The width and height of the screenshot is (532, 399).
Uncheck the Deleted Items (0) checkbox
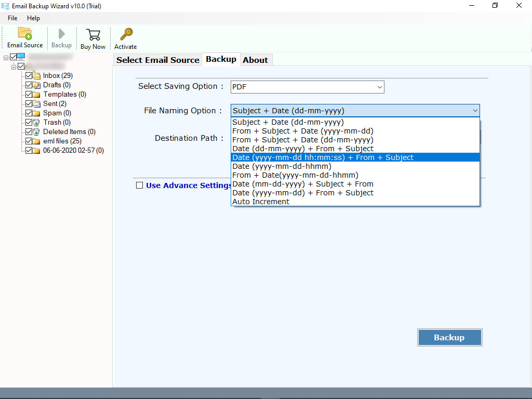(x=29, y=131)
